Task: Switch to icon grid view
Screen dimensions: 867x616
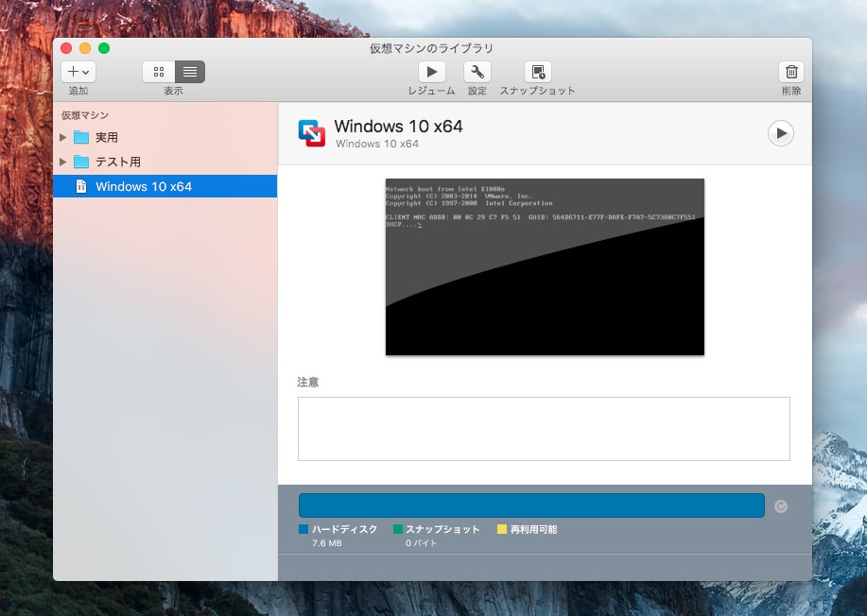Action: click(x=159, y=72)
